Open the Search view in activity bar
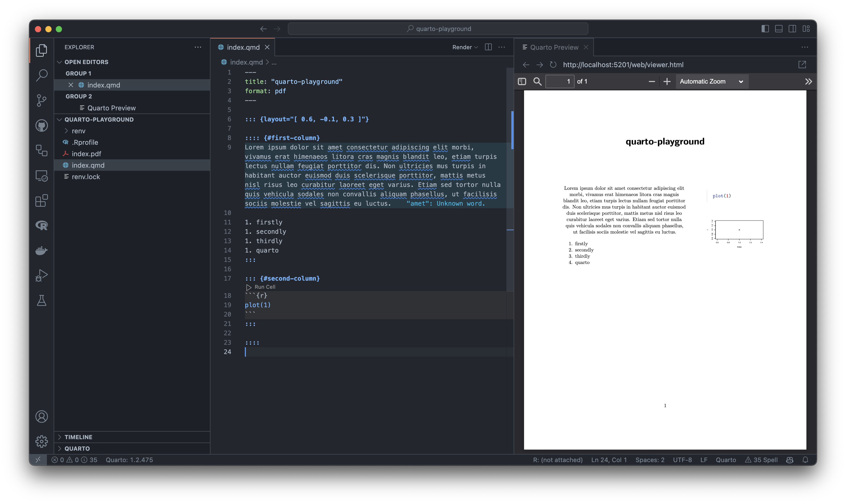 tap(41, 75)
